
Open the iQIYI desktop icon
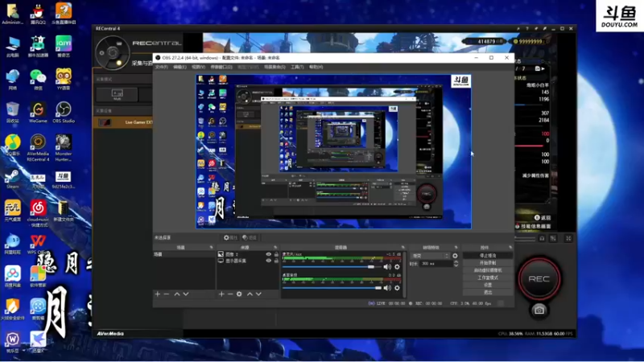click(x=64, y=46)
